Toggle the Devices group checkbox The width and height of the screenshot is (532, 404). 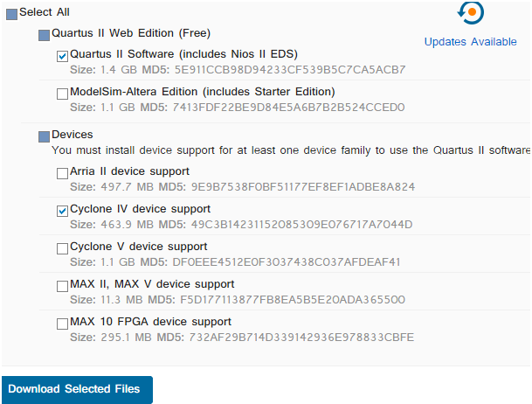click(x=44, y=136)
